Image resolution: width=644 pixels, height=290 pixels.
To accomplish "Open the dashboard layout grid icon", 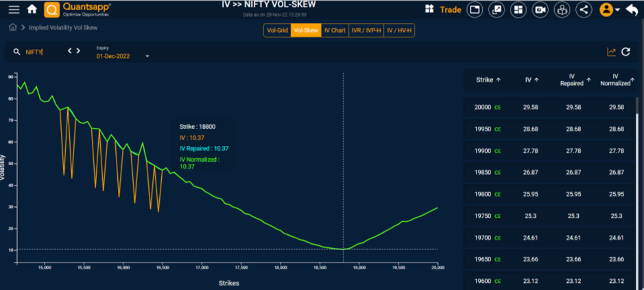I will click(518, 10).
